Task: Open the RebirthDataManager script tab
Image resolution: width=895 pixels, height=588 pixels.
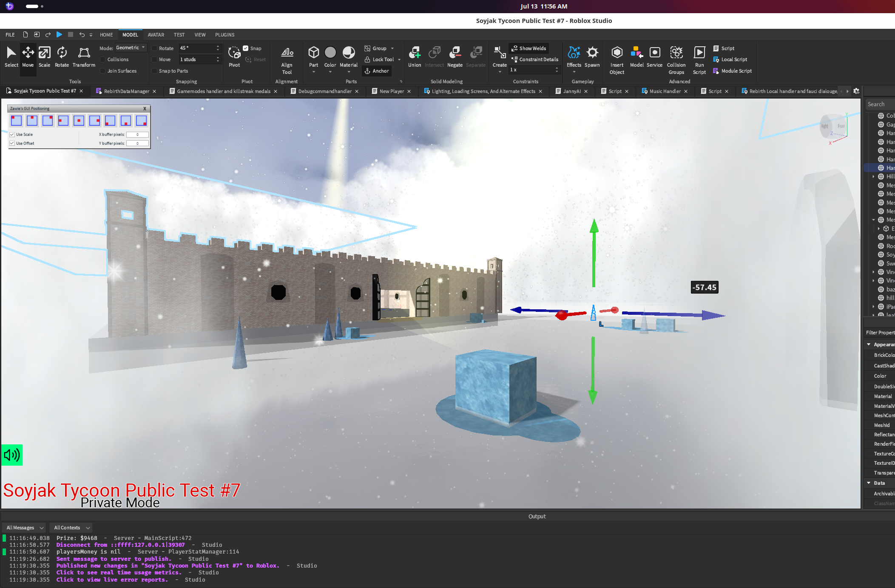Action: point(126,91)
